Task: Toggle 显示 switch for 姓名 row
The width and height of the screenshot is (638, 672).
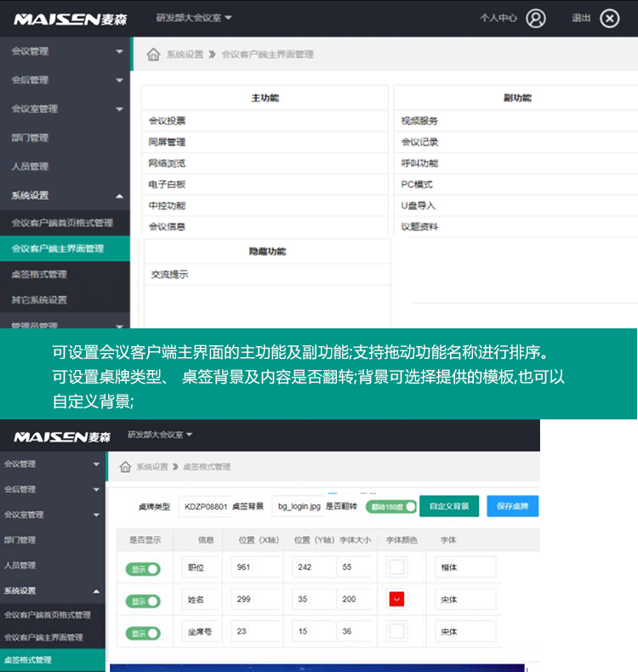Action: click(x=143, y=601)
